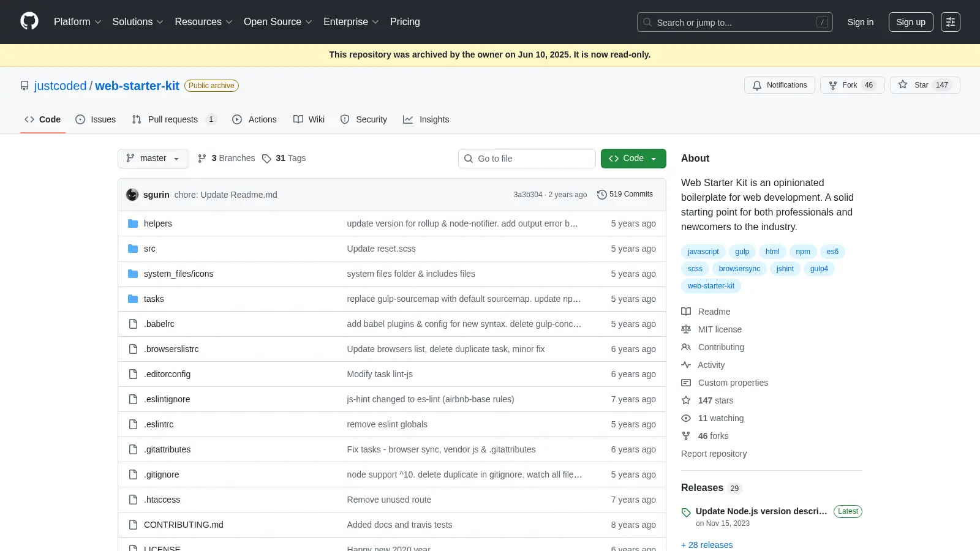The image size is (980, 551).
Task: Click the MIT license scale icon
Action: (x=686, y=329)
